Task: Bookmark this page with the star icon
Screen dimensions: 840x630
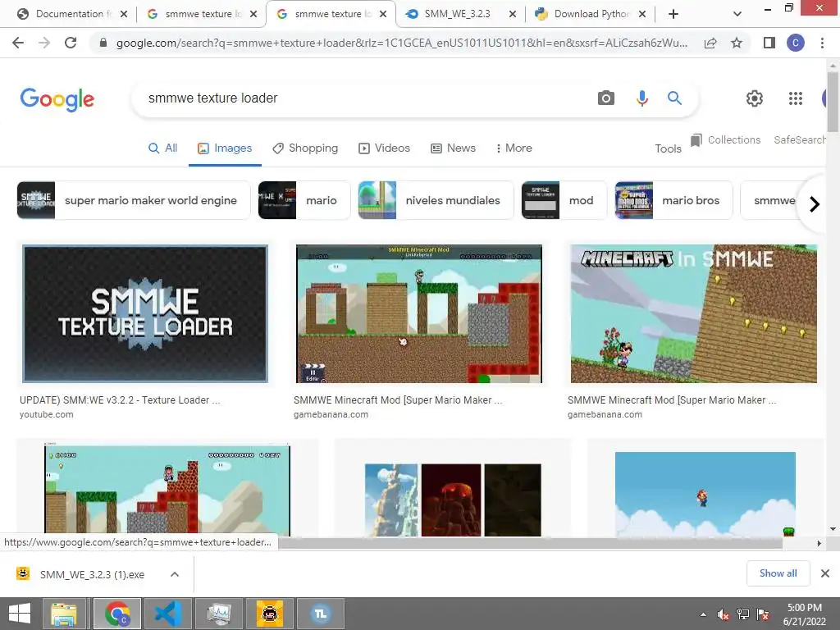Action: click(737, 43)
